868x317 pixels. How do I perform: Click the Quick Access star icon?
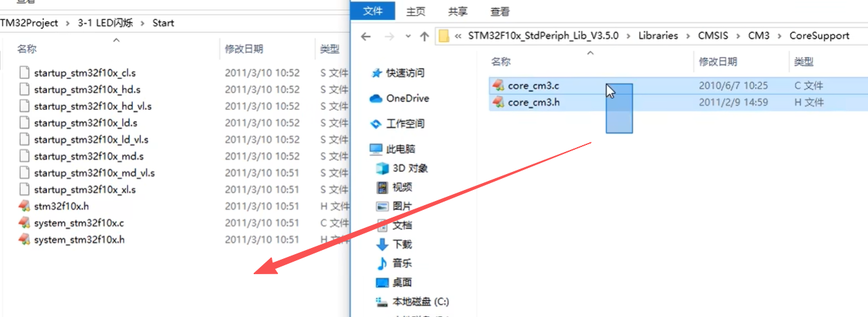coord(377,73)
